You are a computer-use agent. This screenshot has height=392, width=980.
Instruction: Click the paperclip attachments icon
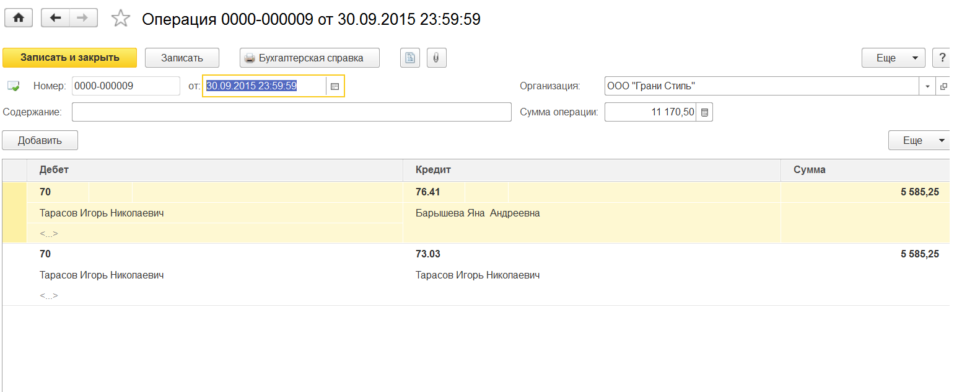click(436, 58)
